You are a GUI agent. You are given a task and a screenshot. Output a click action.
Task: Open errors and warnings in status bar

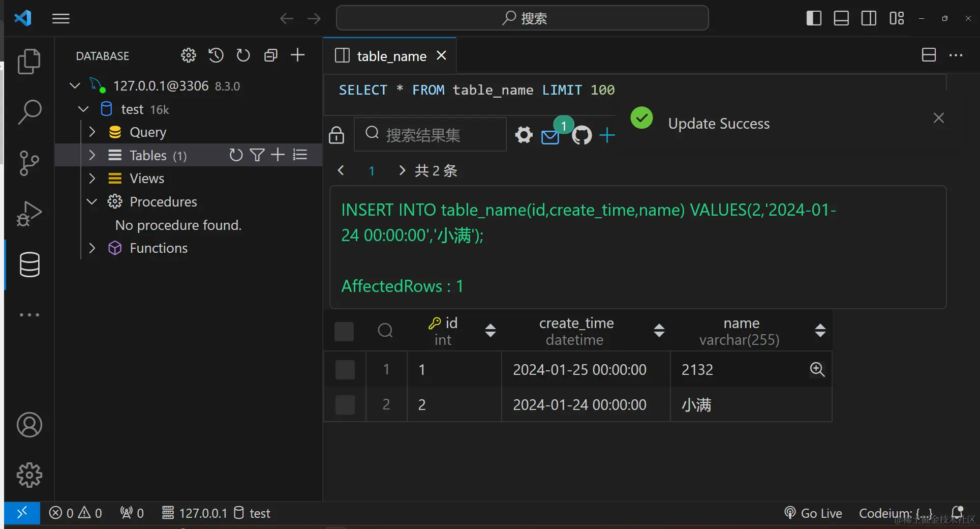coord(75,513)
